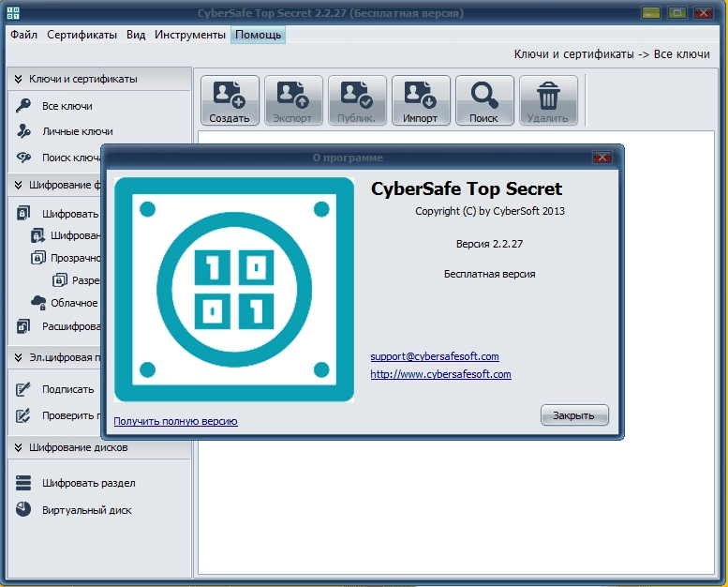This screenshot has height=587, width=728.
Task: Click the Поиск ключа sidebar icon
Action: pyautogui.click(x=23, y=158)
